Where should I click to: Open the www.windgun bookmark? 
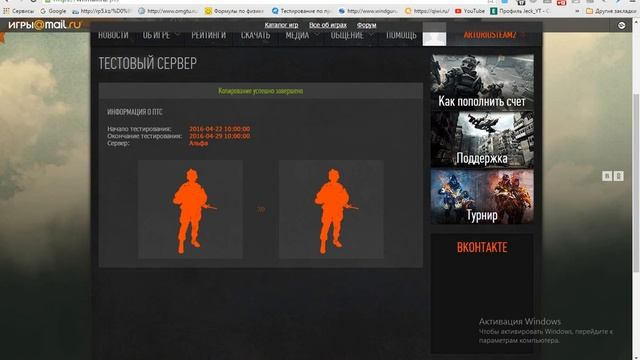click(x=368, y=11)
